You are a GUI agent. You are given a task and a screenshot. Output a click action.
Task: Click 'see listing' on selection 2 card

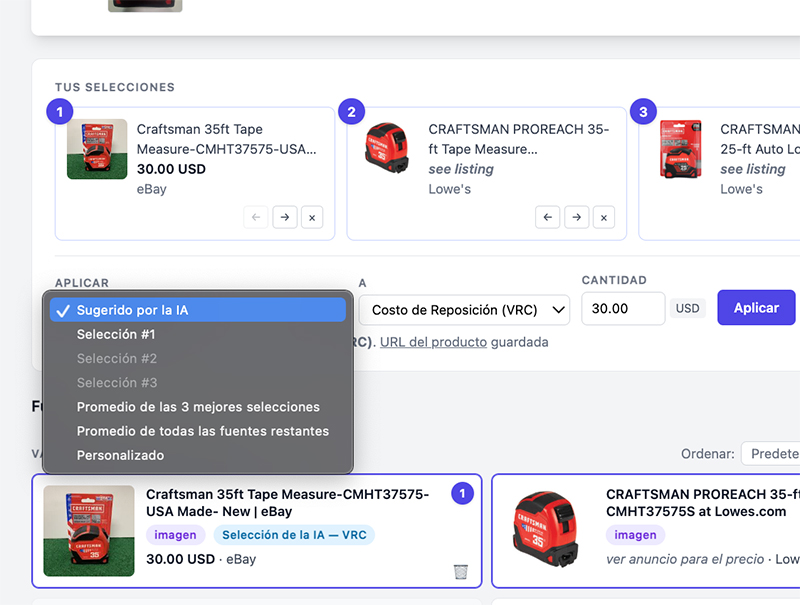pyautogui.click(x=461, y=169)
